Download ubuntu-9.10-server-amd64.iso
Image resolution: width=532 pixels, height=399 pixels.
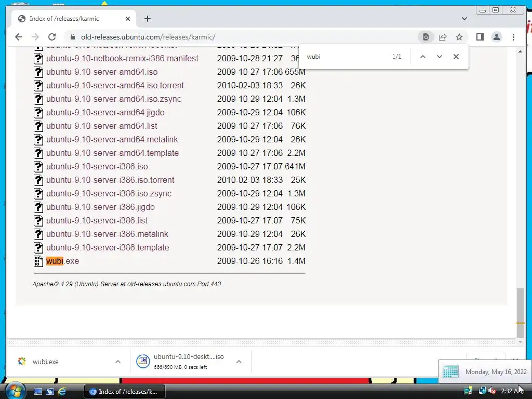[102, 72]
